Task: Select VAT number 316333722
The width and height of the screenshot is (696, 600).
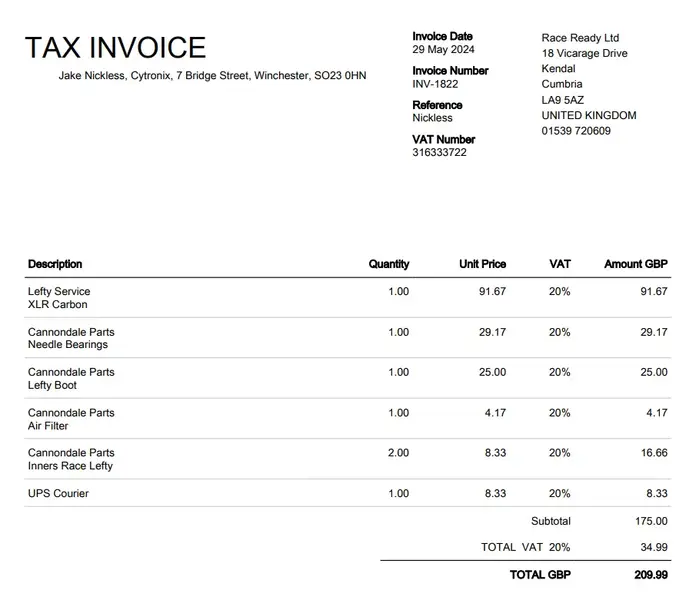Action: click(x=439, y=153)
